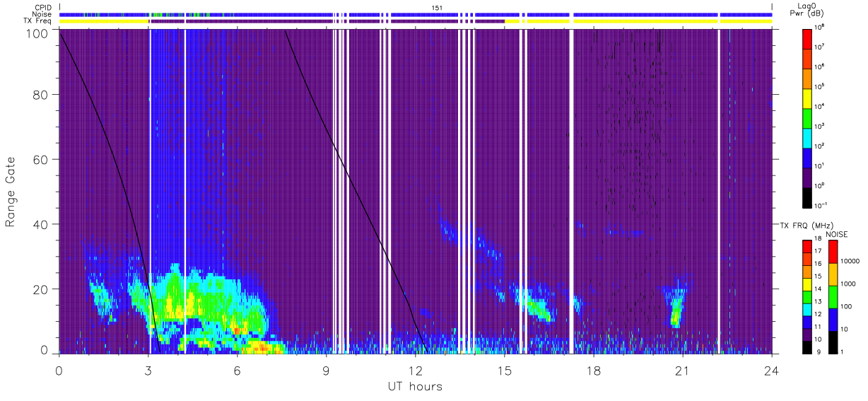Click the yellow TX Freq band above the plot
Image resolution: width=868 pixels, height=401 pixels.
[x=639, y=21]
